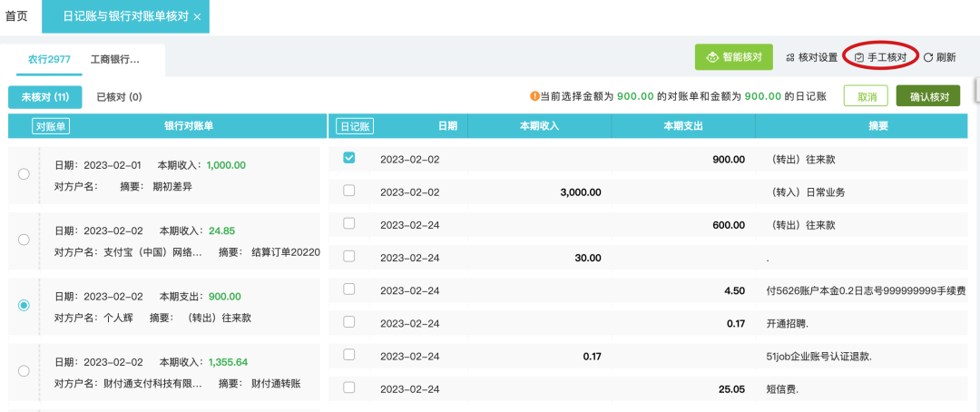This screenshot has height=412, width=980.
Task: Go to the 首页 home tab
Action: pyautogui.click(x=16, y=16)
